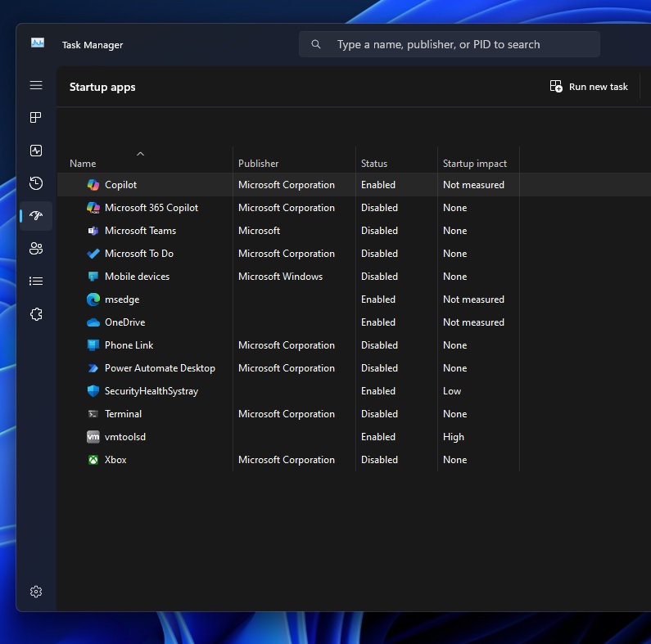Click Not measured in OneDrive row
The image size is (651, 644).
[473, 322]
